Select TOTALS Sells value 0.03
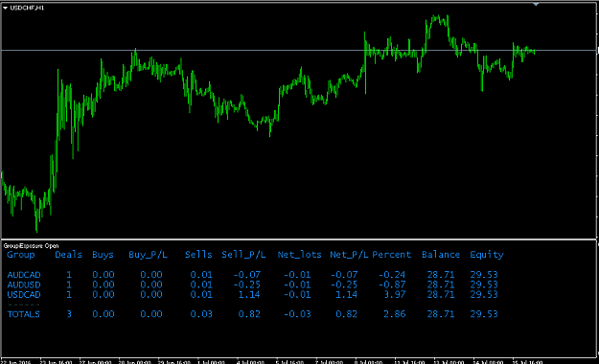 click(201, 314)
